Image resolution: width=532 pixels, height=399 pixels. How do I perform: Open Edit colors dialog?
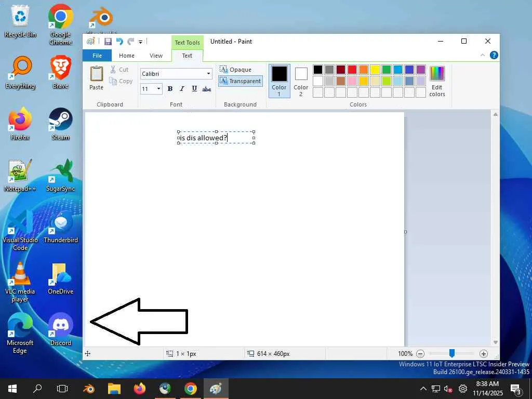pos(437,82)
